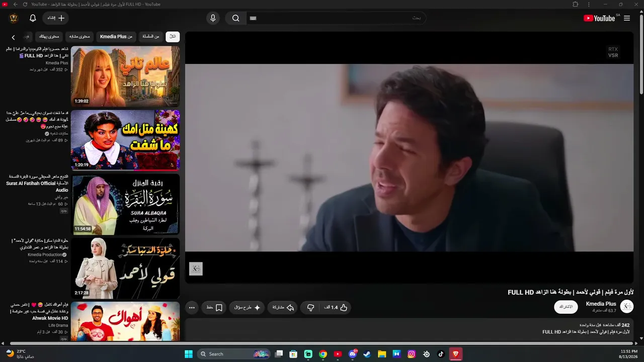The height and width of the screenshot is (362, 644).
Task: Click the Windows taskbar Search box
Action: pos(234,354)
